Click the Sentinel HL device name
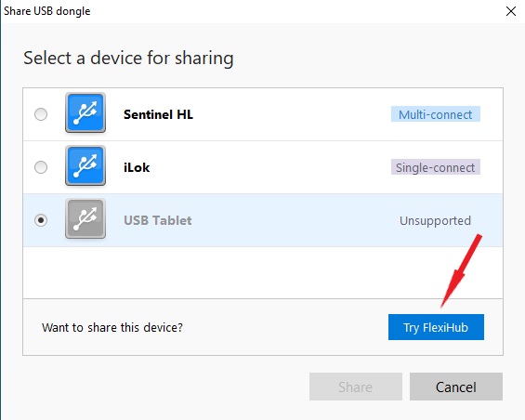The width and height of the screenshot is (525, 420). [158, 114]
